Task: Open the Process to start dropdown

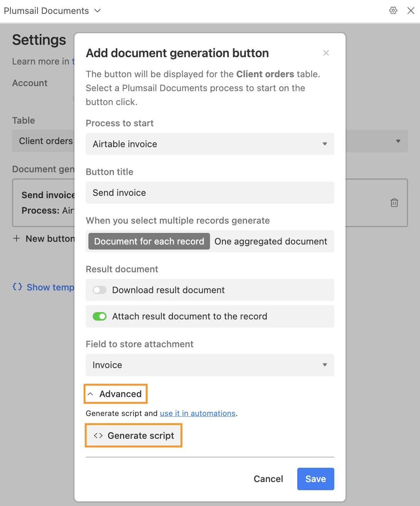Action: (x=210, y=144)
